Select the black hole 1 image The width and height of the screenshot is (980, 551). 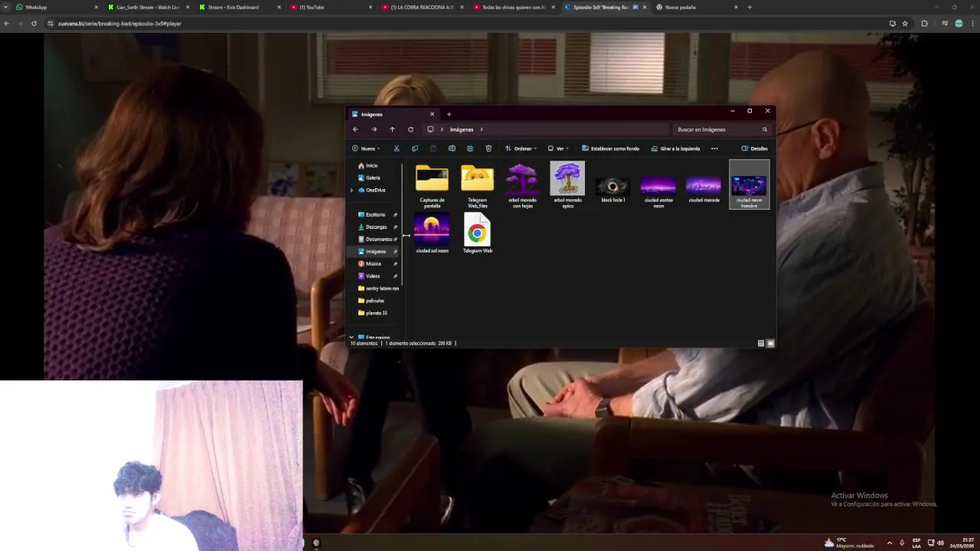click(x=612, y=184)
